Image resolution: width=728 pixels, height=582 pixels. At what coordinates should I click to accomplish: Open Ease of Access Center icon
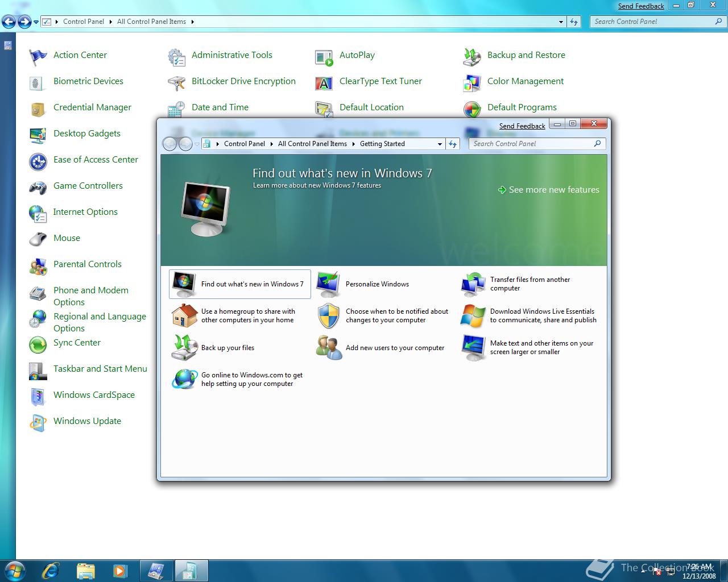[38, 161]
